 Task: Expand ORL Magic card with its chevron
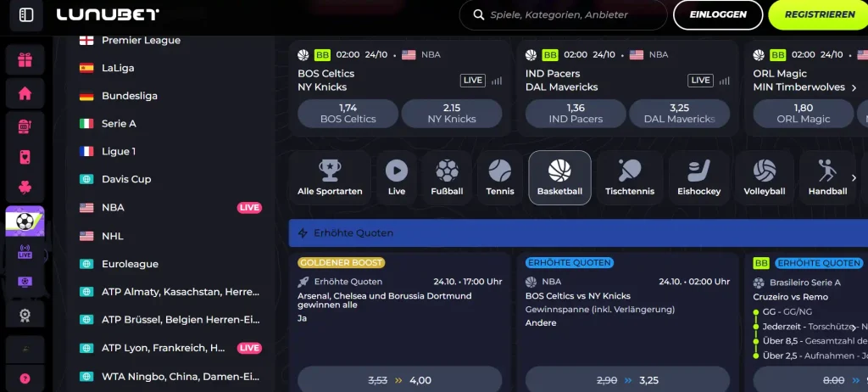854,87
